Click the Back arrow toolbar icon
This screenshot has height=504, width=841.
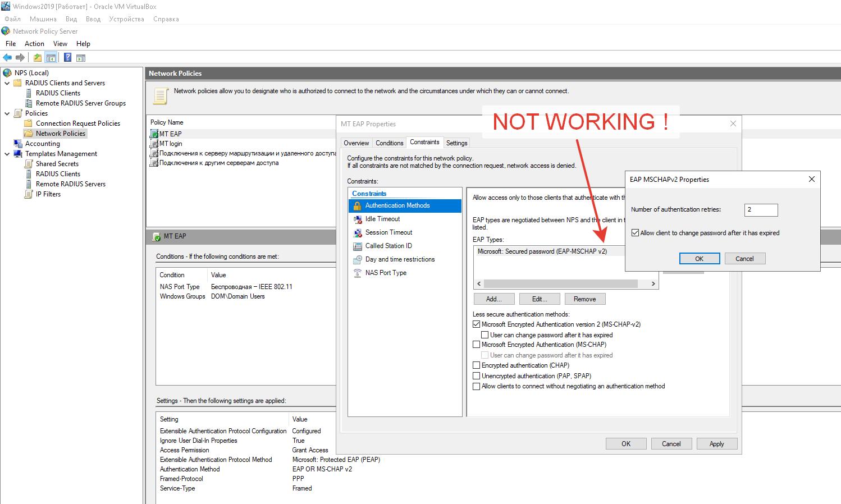[7, 57]
